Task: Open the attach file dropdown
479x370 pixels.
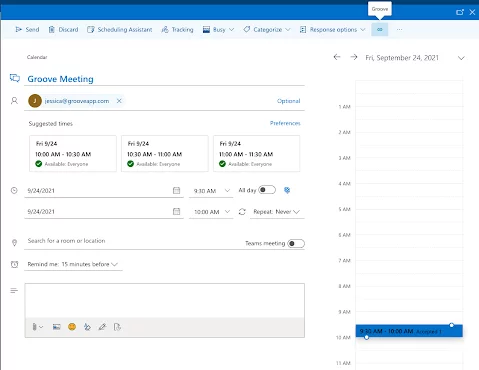Action: tap(37, 327)
